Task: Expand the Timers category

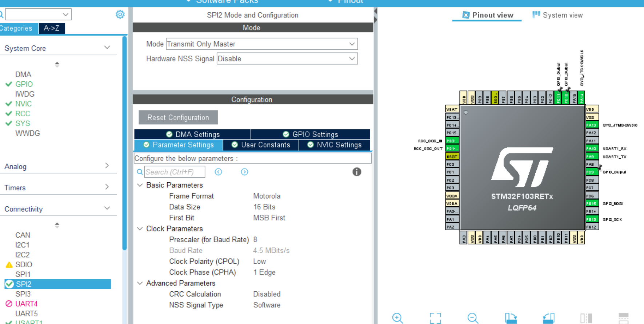Action: tap(107, 187)
